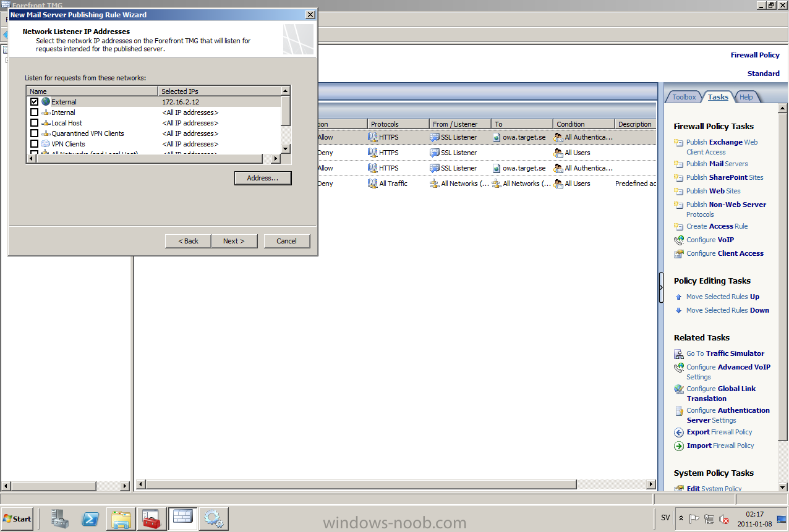Open the gears application on the taskbar
Viewport: 789px width, 532px height.
pos(214,519)
